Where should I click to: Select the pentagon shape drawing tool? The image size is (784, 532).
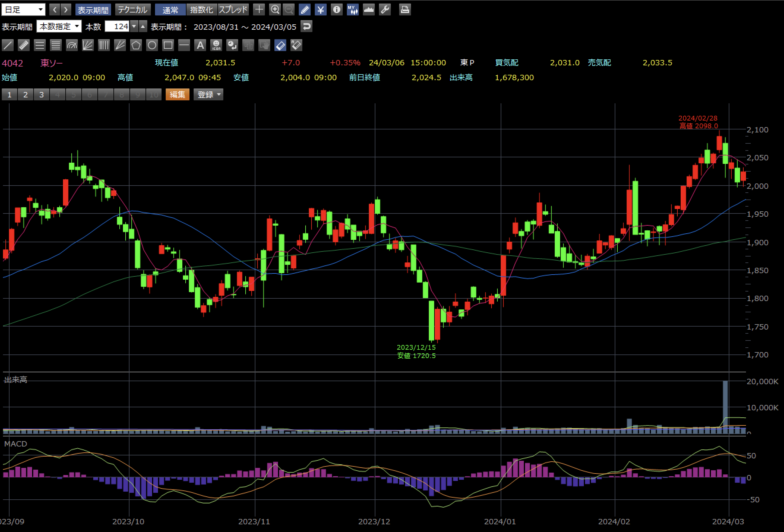coord(136,45)
